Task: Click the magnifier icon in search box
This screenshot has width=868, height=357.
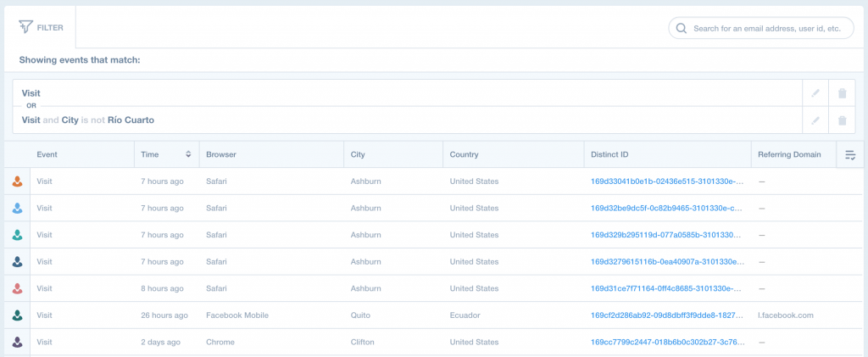Action: coord(682,28)
